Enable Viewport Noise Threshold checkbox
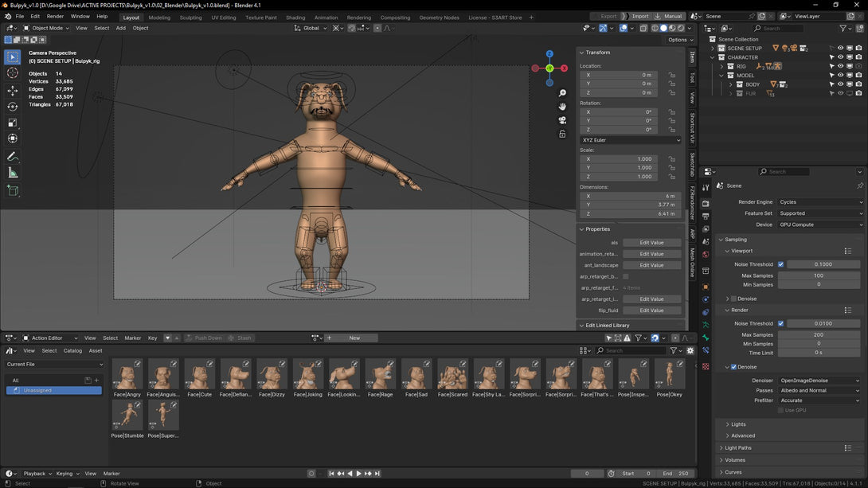868x488 pixels. [781, 264]
